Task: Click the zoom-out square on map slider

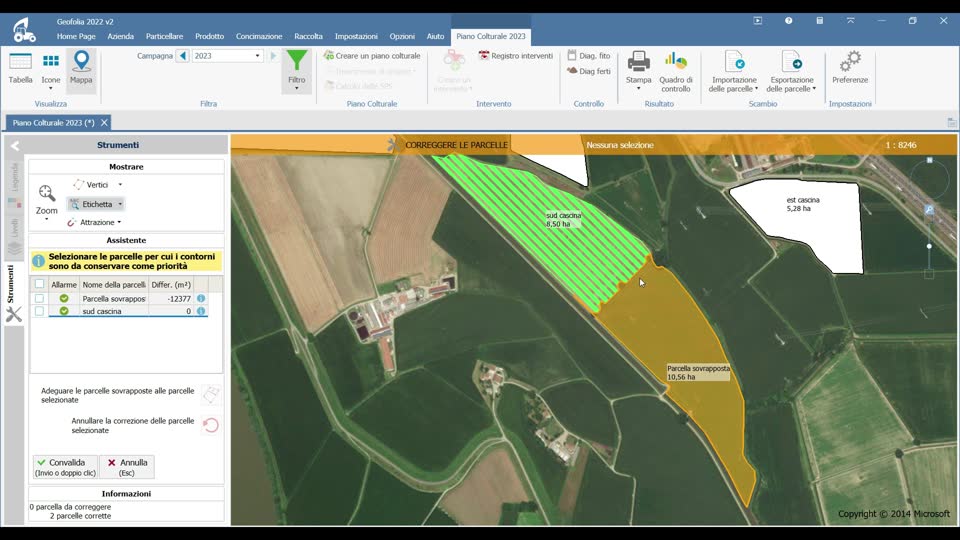Action: pos(929,274)
